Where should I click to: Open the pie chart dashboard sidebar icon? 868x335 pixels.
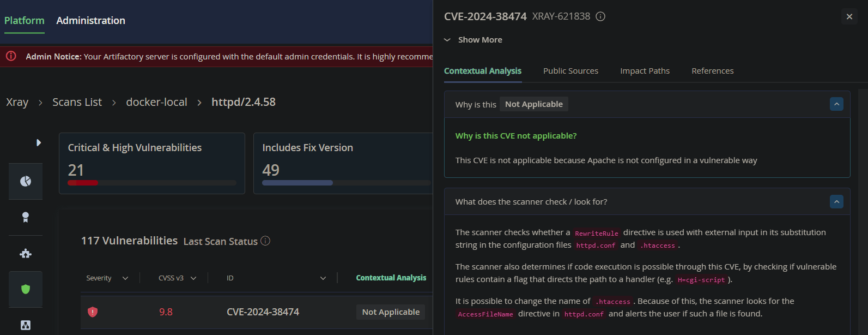point(26,181)
